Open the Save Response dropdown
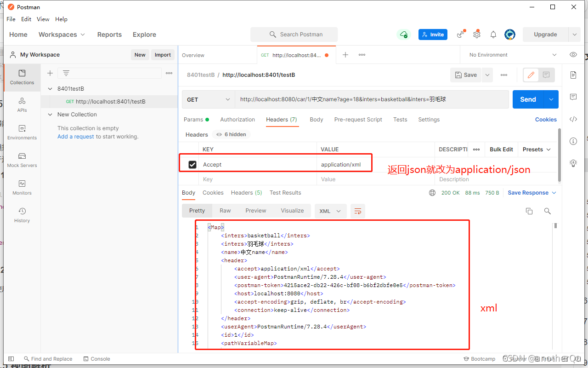588x368 pixels. click(532, 193)
